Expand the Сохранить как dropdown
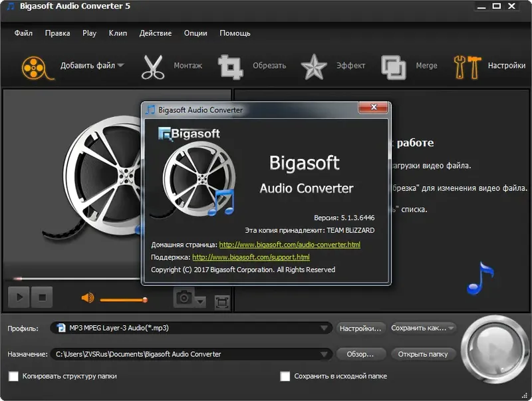 [452, 328]
